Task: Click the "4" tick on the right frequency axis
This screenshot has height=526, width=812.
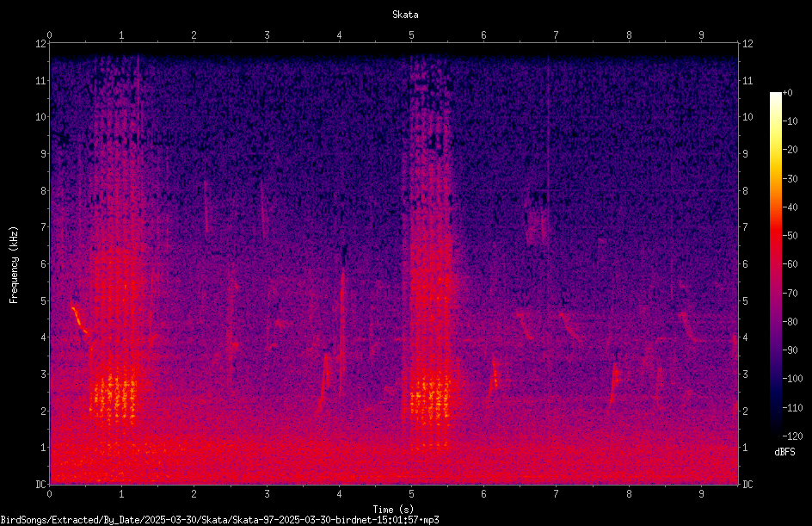Action: click(x=745, y=337)
